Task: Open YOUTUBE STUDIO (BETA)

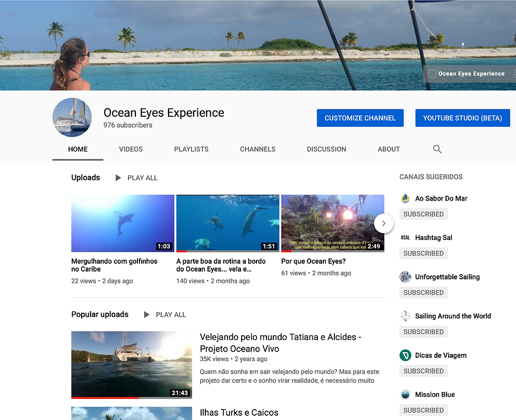Action: click(x=463, y=118)
